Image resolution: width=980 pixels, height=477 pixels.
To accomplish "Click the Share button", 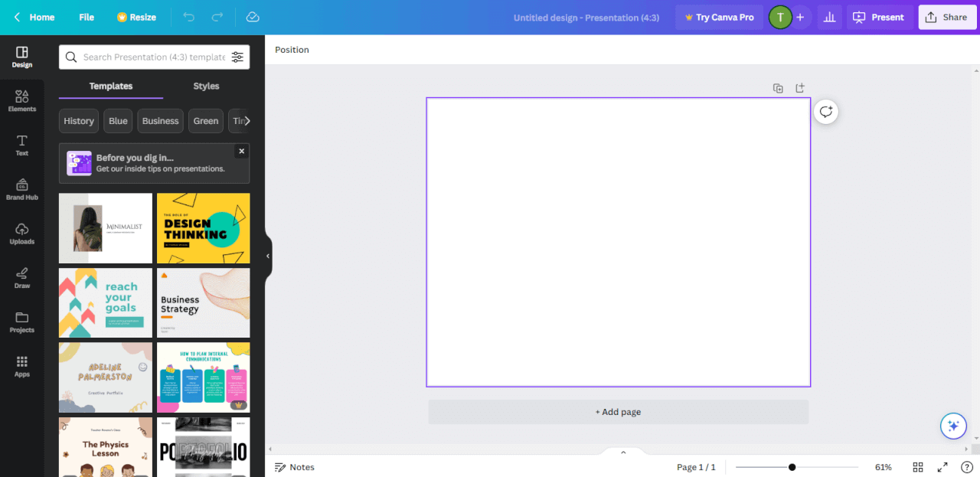I will click(947, 17).
